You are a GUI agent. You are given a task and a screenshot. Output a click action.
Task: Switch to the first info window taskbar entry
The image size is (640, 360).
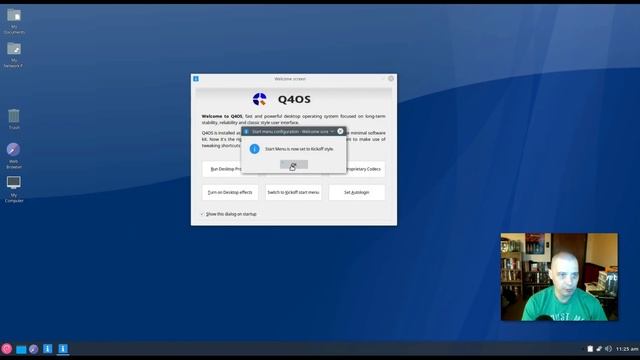[x=48, y=349]
